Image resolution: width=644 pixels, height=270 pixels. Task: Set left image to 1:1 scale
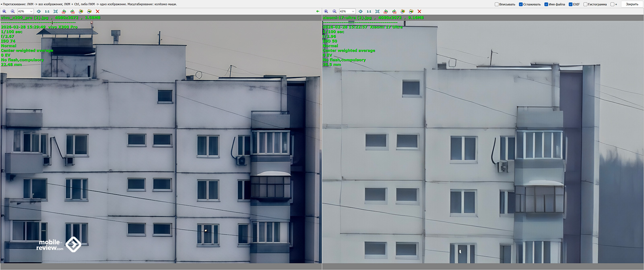pyautogui.click(x=47, y=11)
